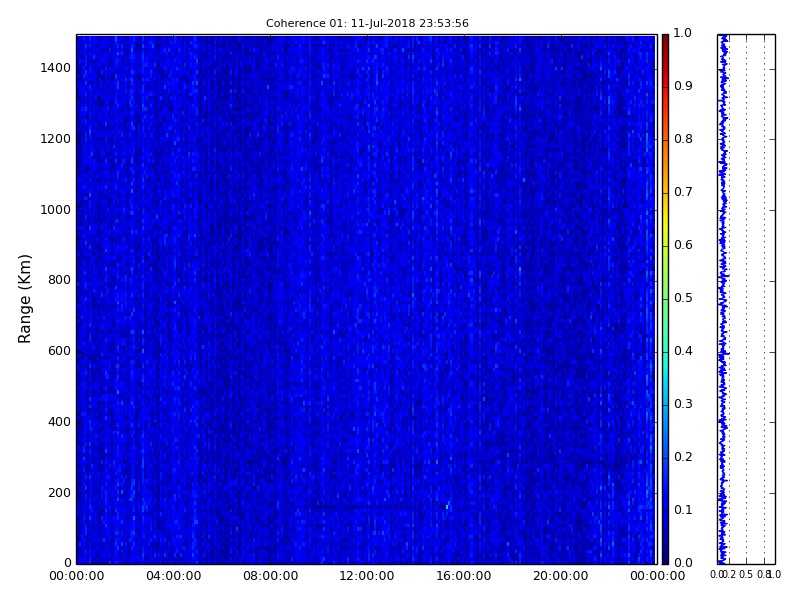Click the colorbar 0.1 label

683,510
